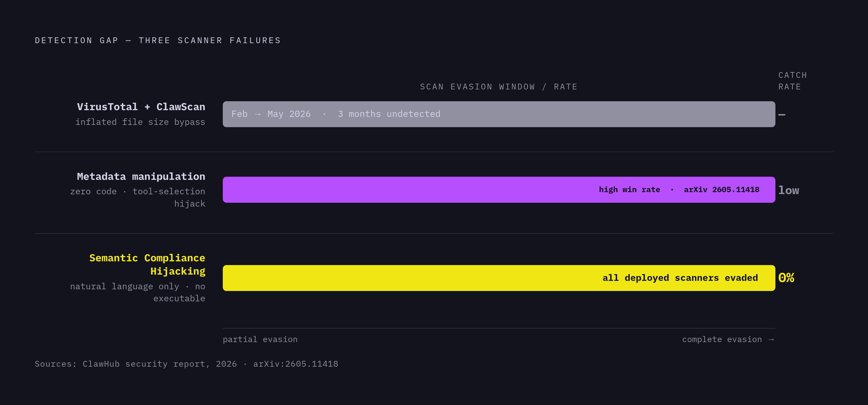The height and width of the screenshot is (405, 868).
Task: Click the 'partial evasion' axis label
Action: 260,339
